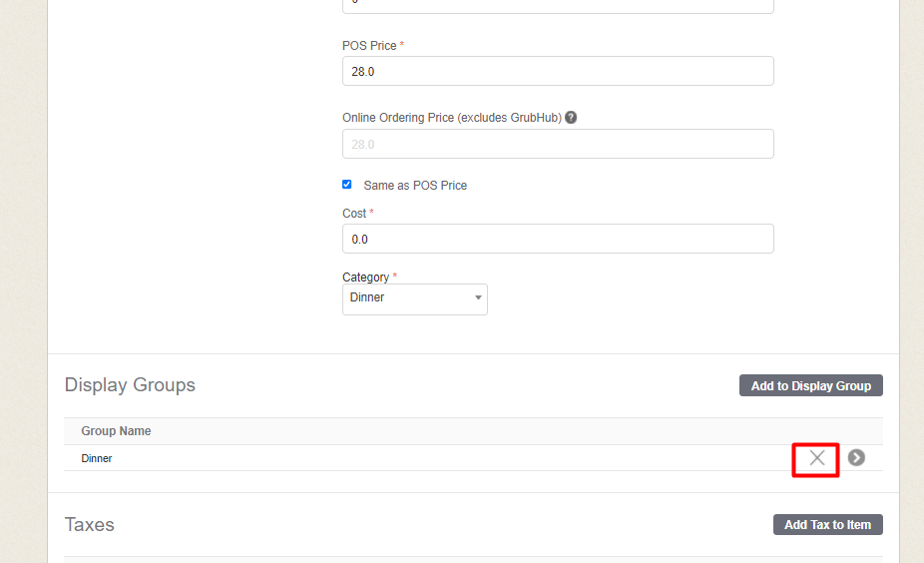Open the Category dropdown showing Dinner
Image resolution: width=924 pixels, height=563 pixels.
[x=415, y=297]
